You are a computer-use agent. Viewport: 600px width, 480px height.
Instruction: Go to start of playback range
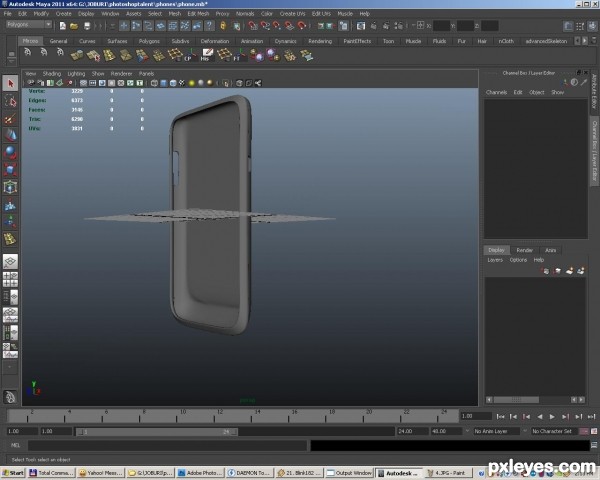click(x=500, y=416)
